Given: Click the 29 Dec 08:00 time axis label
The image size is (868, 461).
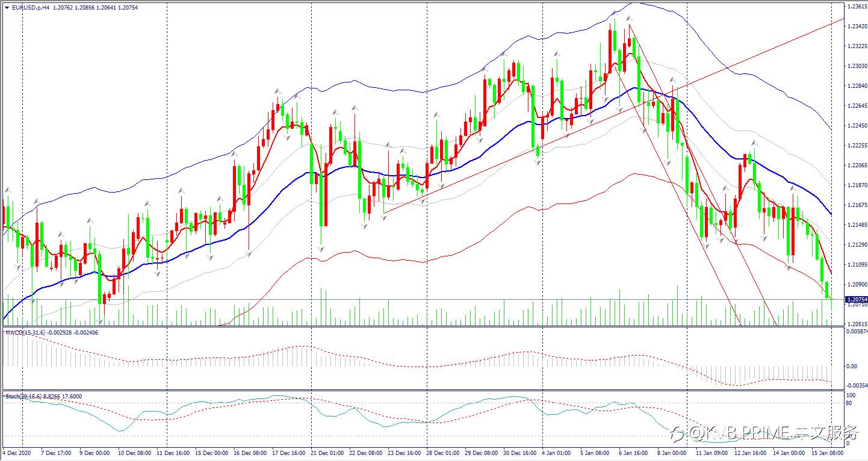Looking at the screenshot, I should point(482,453).
